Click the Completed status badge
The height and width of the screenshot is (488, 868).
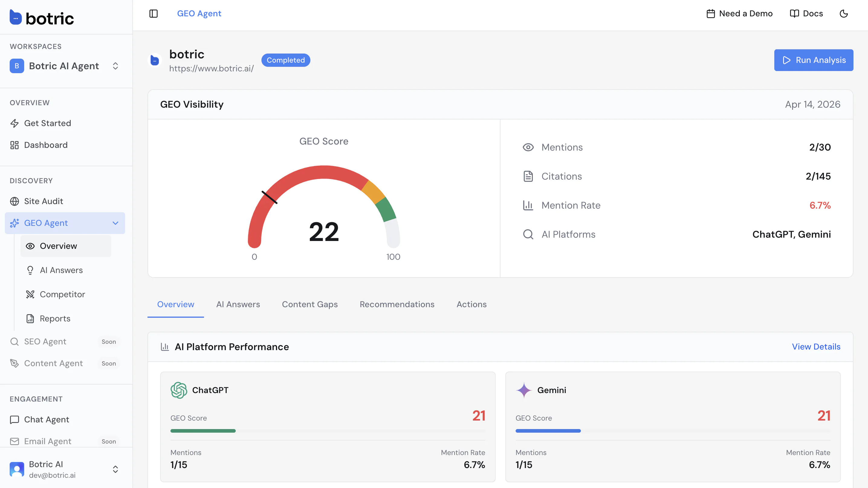point(286,60)
